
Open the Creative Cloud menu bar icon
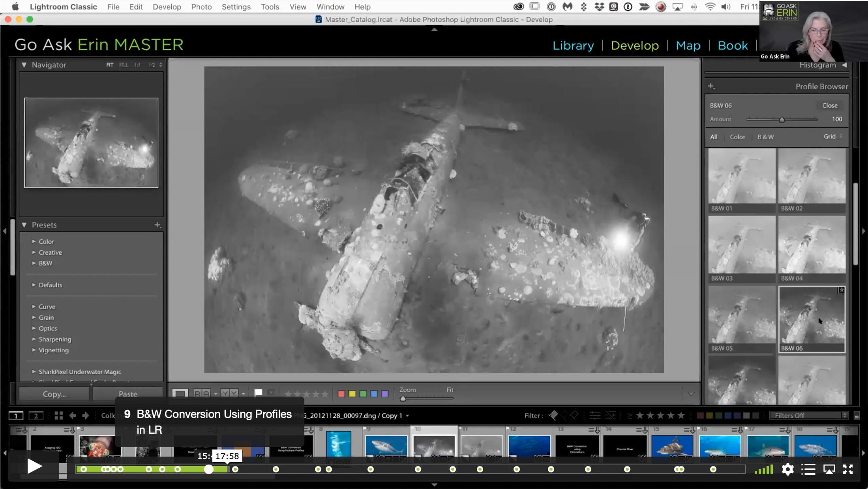coord(518,7)
